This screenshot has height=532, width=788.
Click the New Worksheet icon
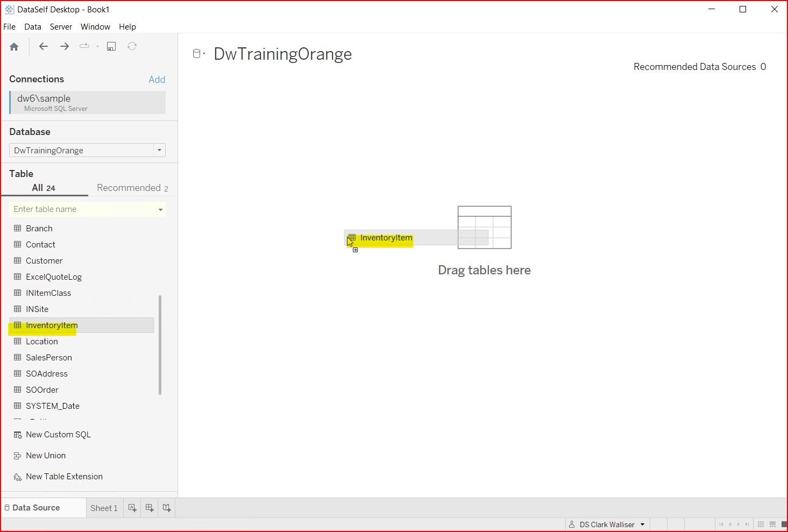(132, 508)
